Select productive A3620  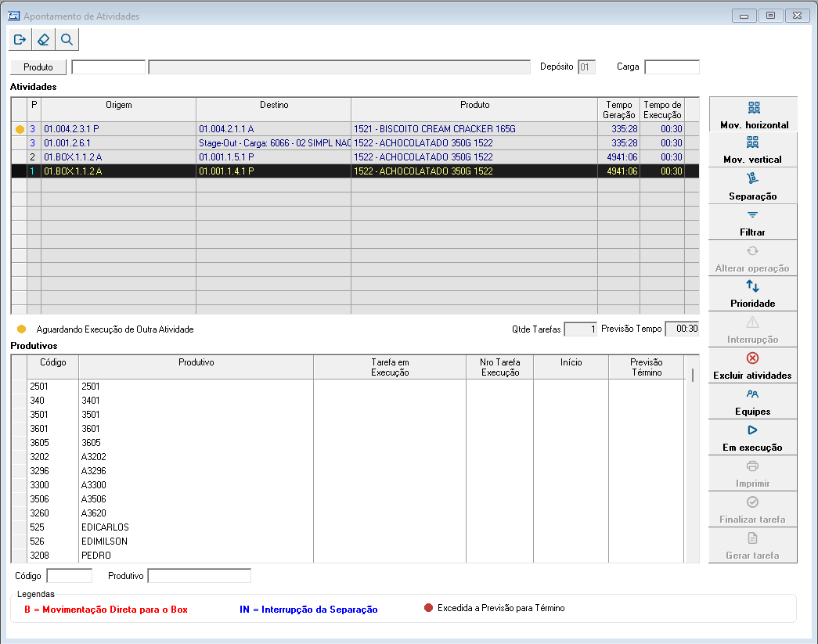tap(348, 513)
